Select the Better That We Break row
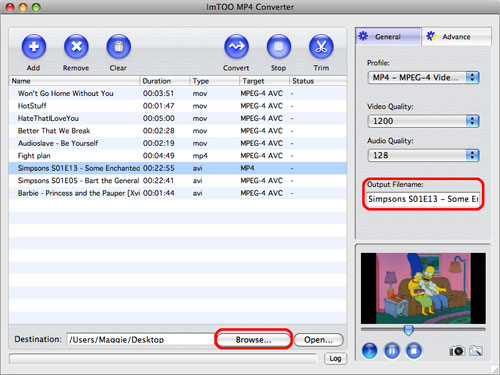Image resolution: width=500 pixels, height=375 pixels. pos(178,131)
